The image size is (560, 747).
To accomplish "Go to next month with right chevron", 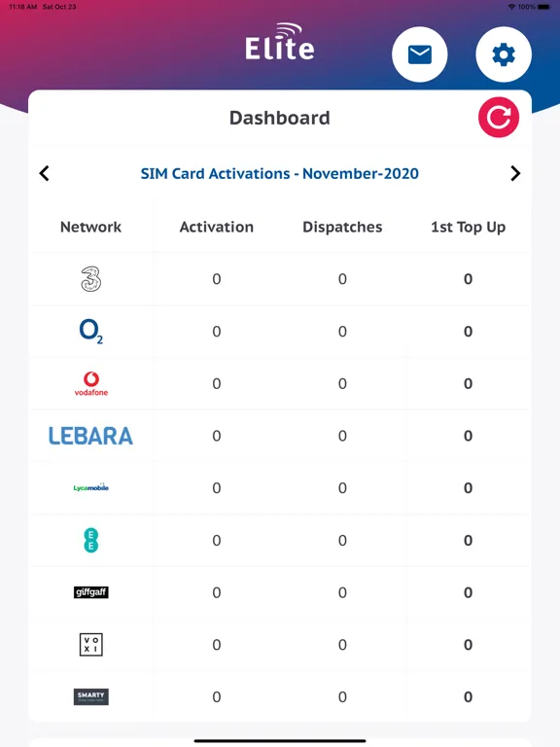I will click(x=515, y=173).
